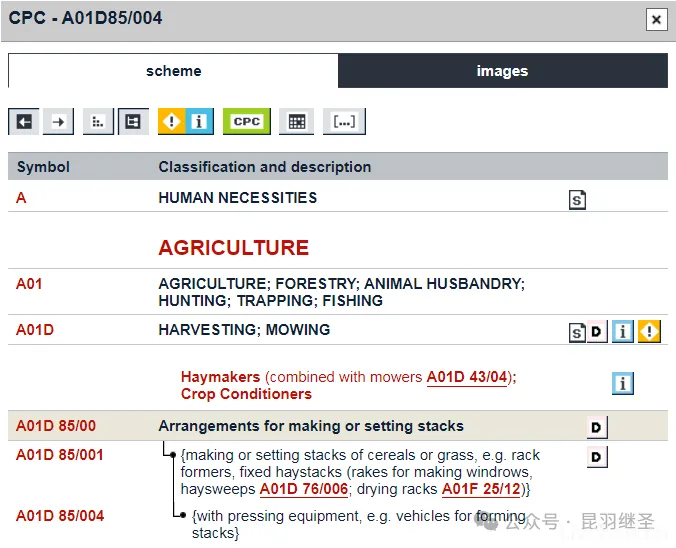Click the S icon beside HUMAN NECESSITIES

[577, 200]
